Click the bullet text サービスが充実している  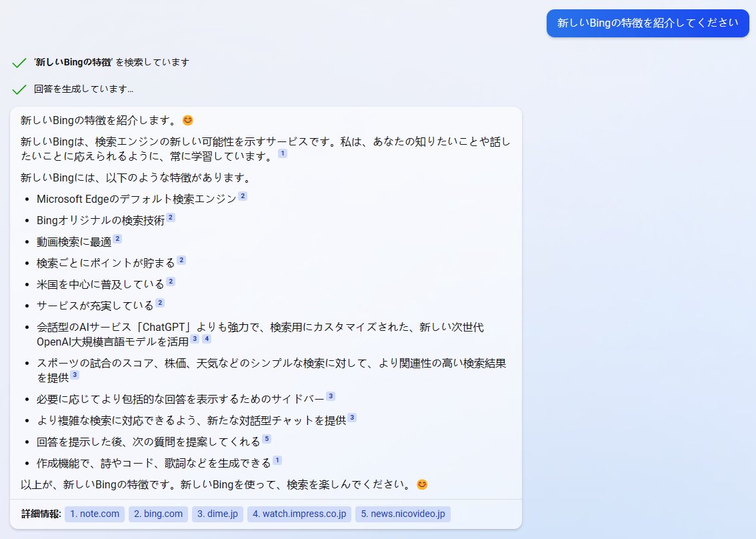(x=95, y=306)
